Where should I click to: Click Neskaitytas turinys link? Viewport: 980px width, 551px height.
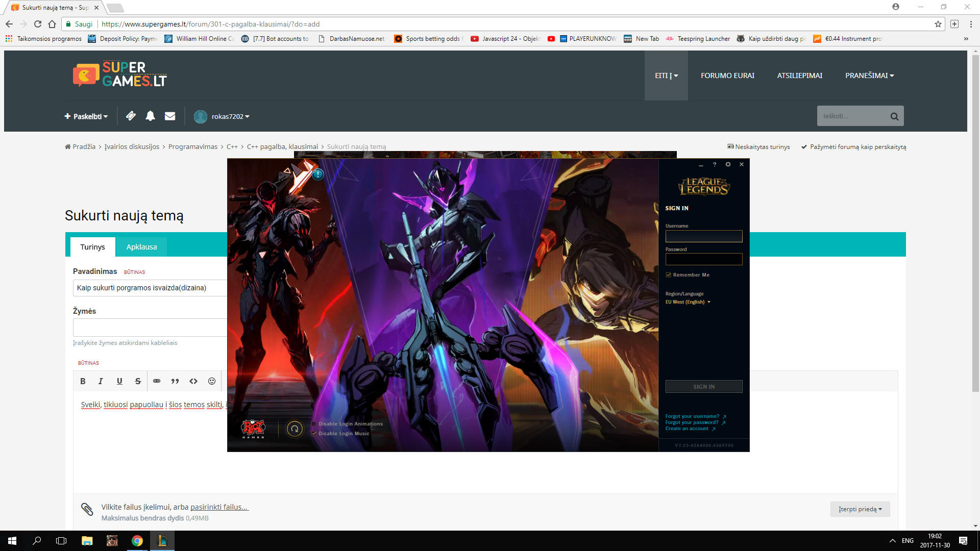[x=758, y=147]
